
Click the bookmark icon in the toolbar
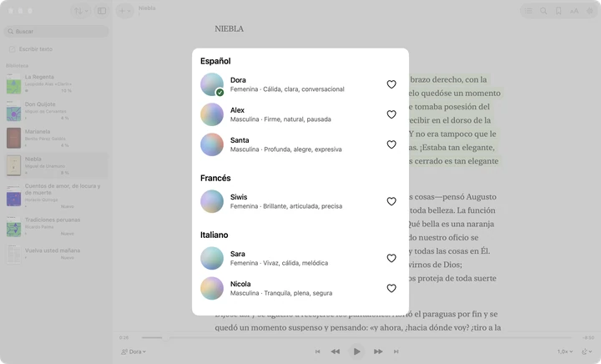tap(558, 11)
